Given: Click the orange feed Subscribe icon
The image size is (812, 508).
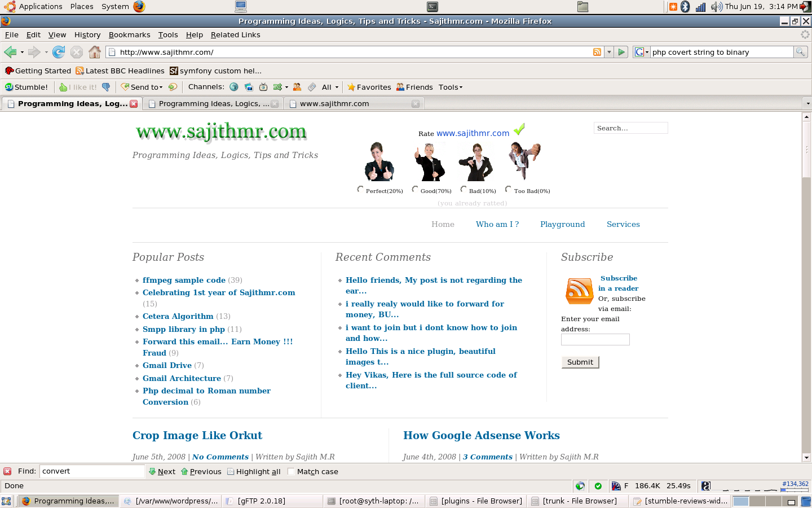Looking at the screenshot, I should coord(579,291).
